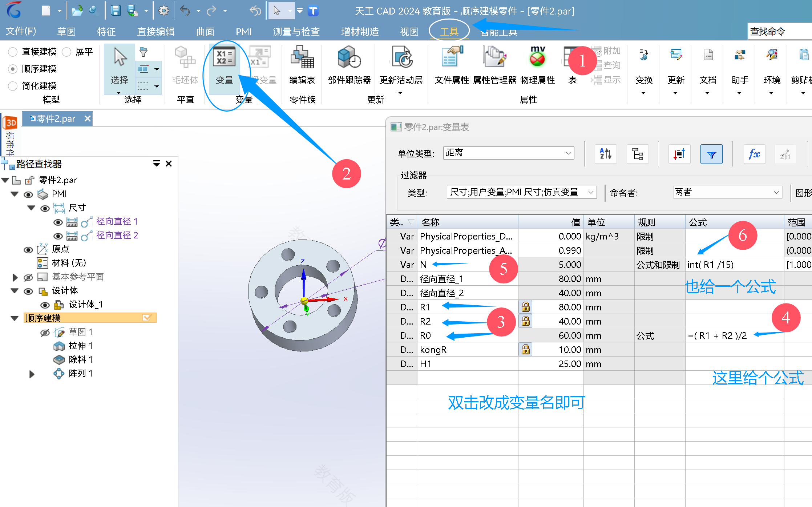The height and width of the screenshot is (507, 812).
Task: Open the 类型 filter dropdown
Action: (521, 192)
